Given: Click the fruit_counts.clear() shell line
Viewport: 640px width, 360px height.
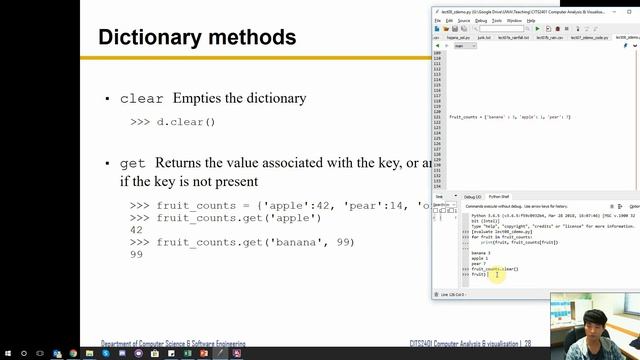Looking at the screenshot, I should [495, 269].
